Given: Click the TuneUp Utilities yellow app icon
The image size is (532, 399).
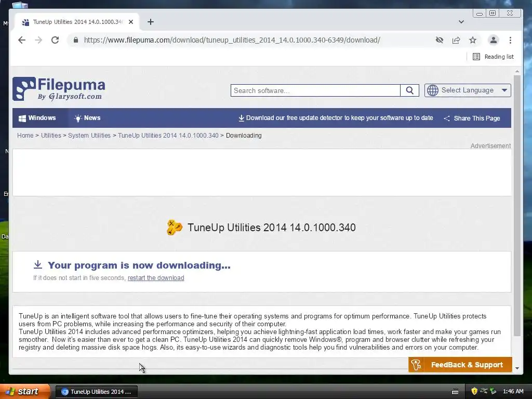Looking at the screenshot, I should [175, 228].
